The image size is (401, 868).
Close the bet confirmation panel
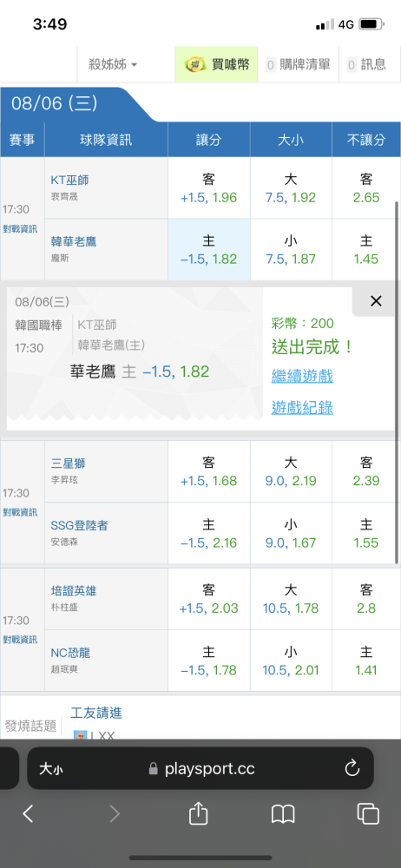(376, 301)
